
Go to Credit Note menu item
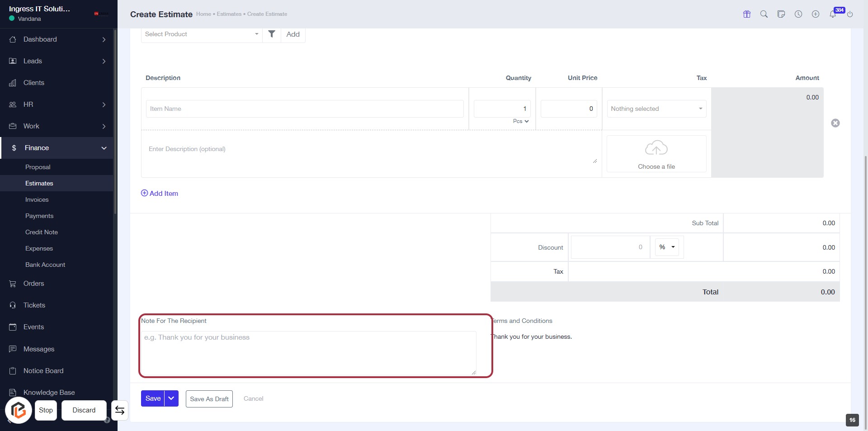pyautogui.click(x=42, y=232)
